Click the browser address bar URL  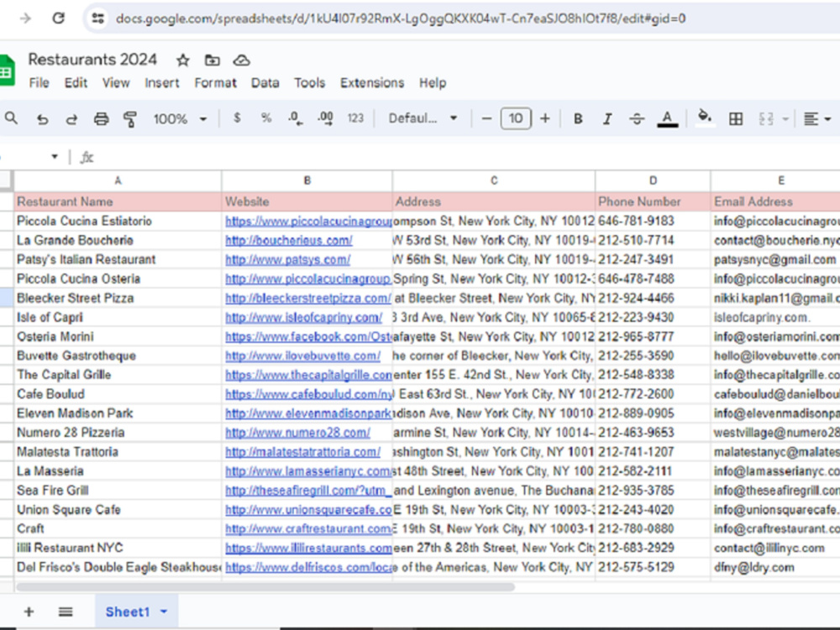(x=400, y=18)
